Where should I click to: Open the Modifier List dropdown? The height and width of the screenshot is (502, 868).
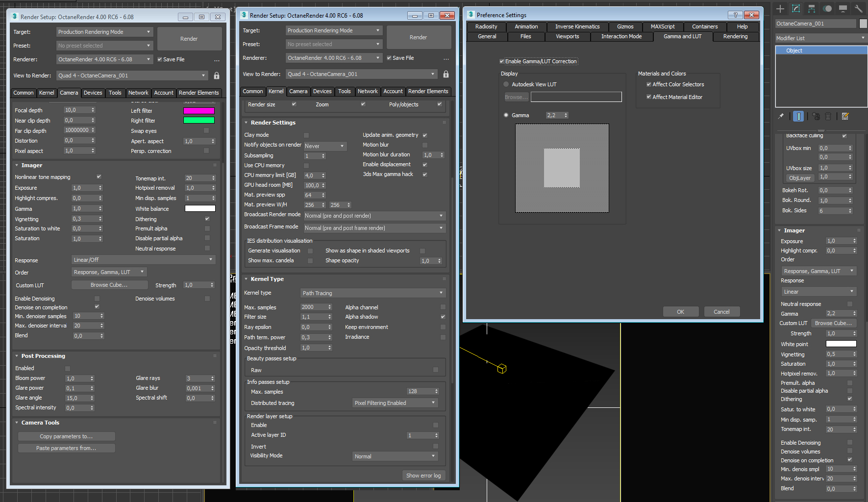point(821,38)
